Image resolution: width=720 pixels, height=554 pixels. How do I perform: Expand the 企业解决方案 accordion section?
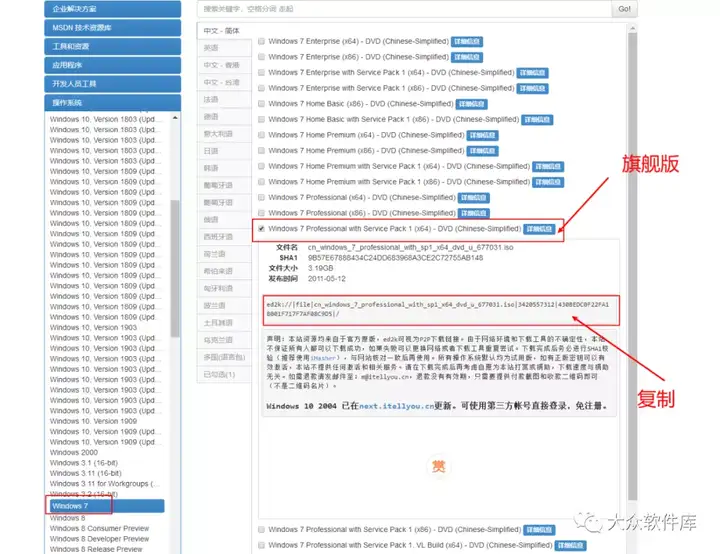(112, 9)
